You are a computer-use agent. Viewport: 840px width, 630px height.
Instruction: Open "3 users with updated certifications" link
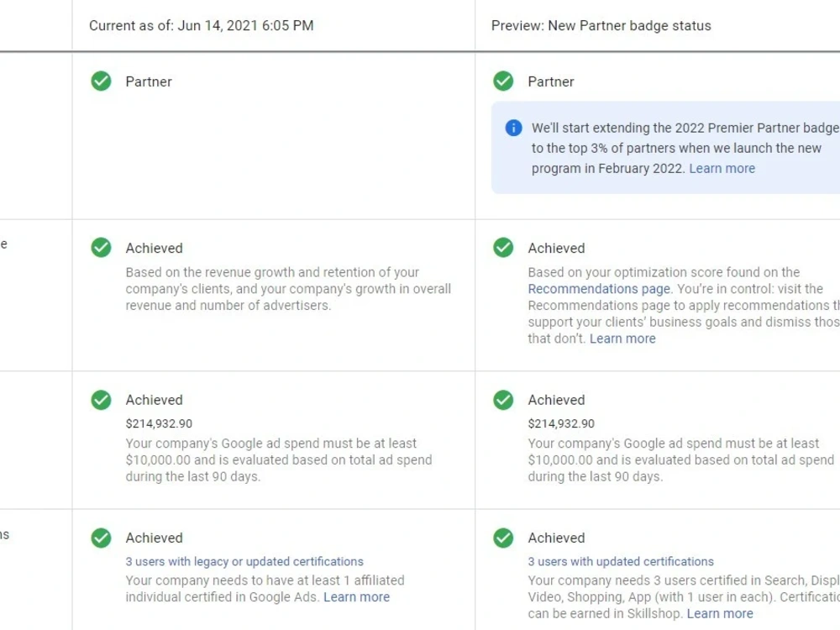point(621,561)
